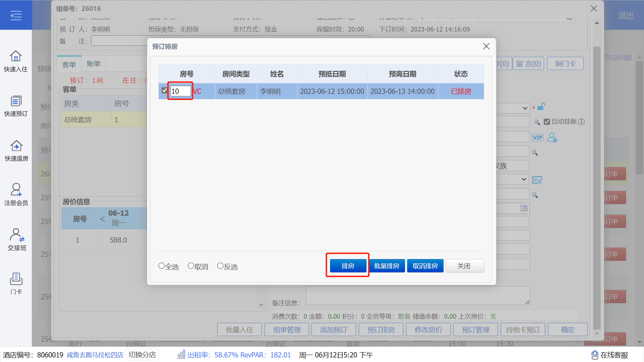Click the 预订管理 button
This screenshot has height=362, width=644.
coord(475,329)
